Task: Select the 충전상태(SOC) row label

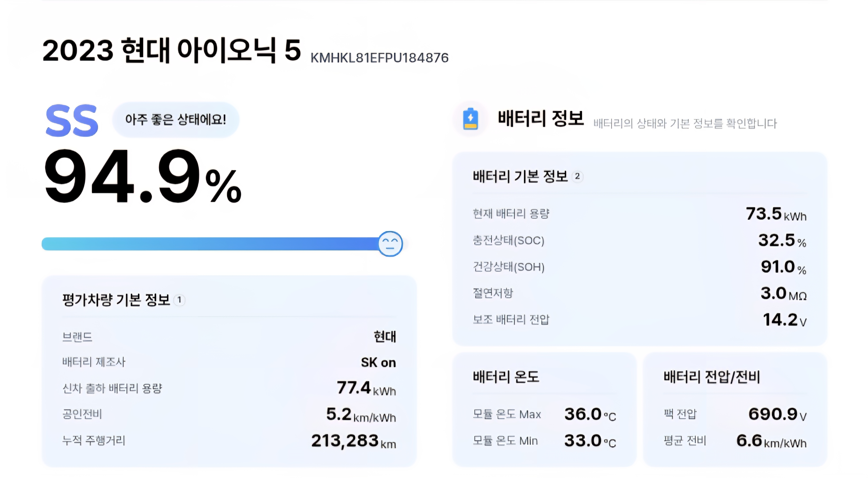Action: pyautogui.click(x=508, y=240)
